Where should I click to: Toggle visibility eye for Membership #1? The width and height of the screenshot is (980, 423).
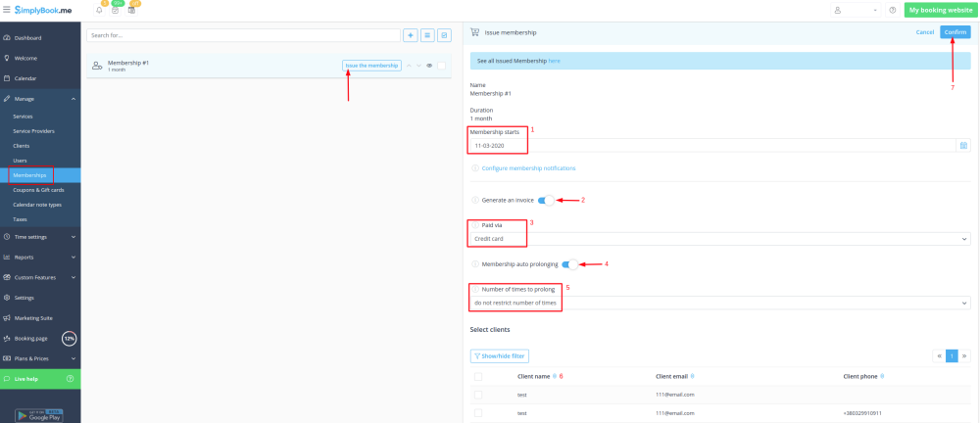point(429,66)
